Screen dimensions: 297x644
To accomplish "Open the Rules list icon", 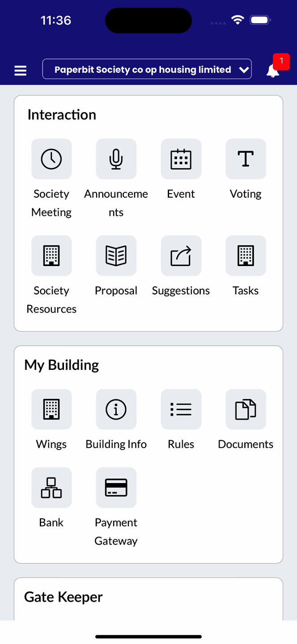I will click(181, 409).
